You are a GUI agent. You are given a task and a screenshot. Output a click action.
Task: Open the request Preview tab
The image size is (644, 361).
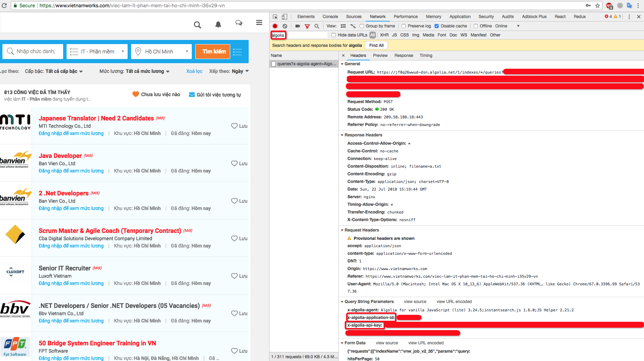click(380, 56)
